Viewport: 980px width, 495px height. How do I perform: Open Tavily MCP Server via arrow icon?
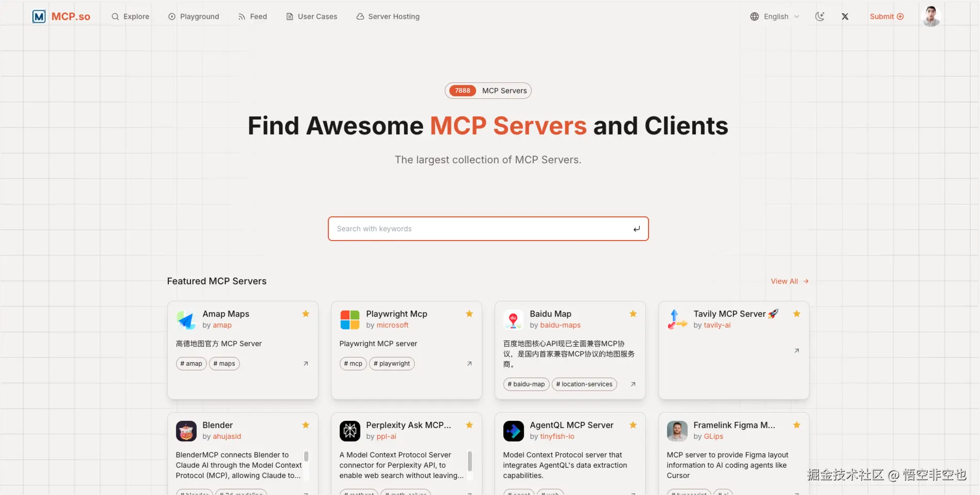click(x=797, y=351)
